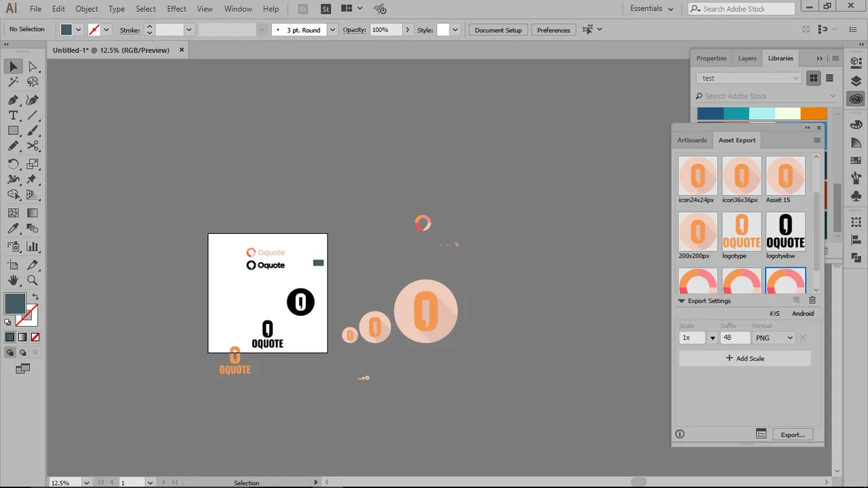The height and width of the screenshot is (488, 868).
Task: Open Export for Screens dialog icon
Action: coord(761,434)
